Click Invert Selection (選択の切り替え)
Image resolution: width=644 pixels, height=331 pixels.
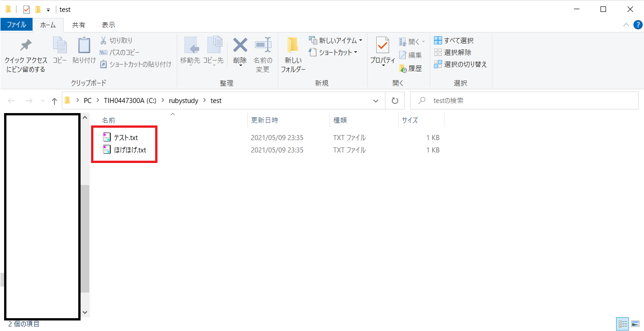460,65
